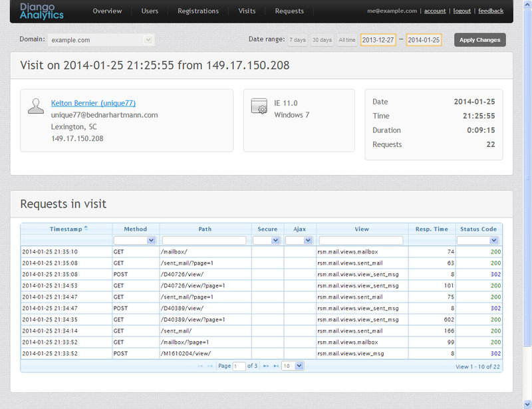Select the 30 days range
This screenshot has width=532, height=409.
pos(322,40)
